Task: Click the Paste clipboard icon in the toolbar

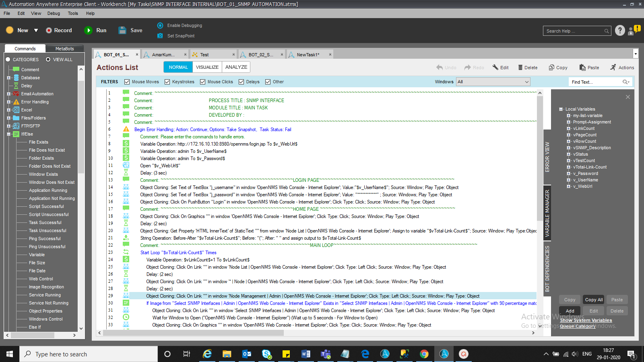Action: pos(582,68)
